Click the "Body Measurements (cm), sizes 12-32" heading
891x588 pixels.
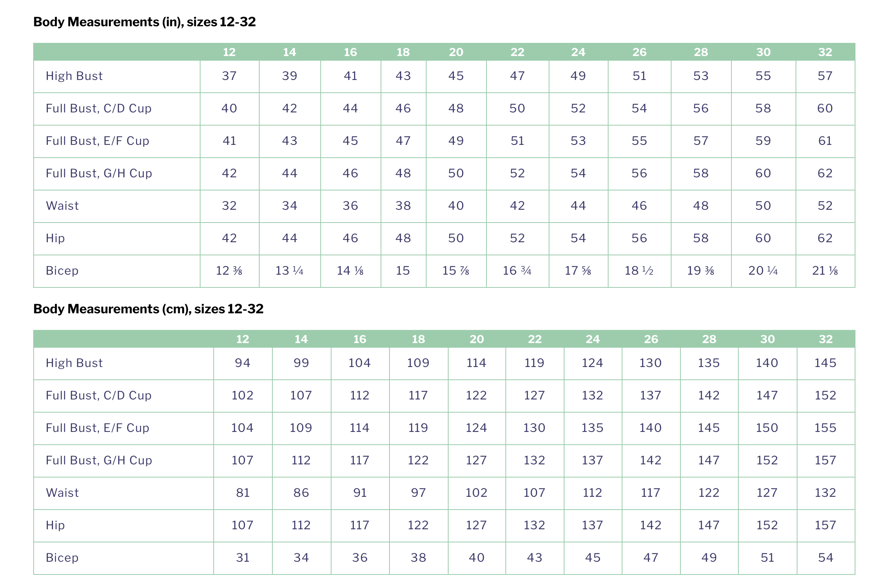pos(148,309)
